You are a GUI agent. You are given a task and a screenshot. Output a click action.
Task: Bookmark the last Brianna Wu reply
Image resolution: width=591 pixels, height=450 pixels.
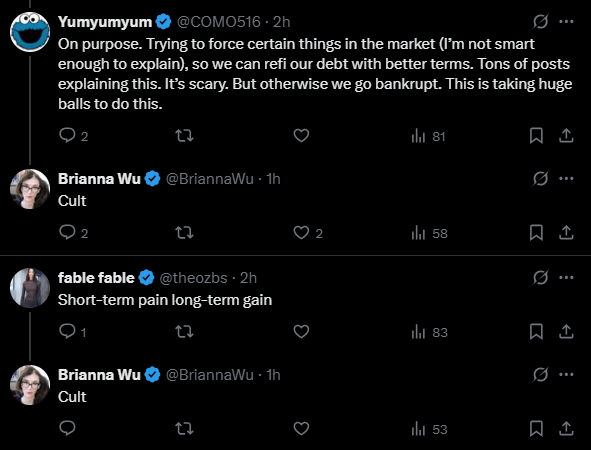tap(536, 429)
